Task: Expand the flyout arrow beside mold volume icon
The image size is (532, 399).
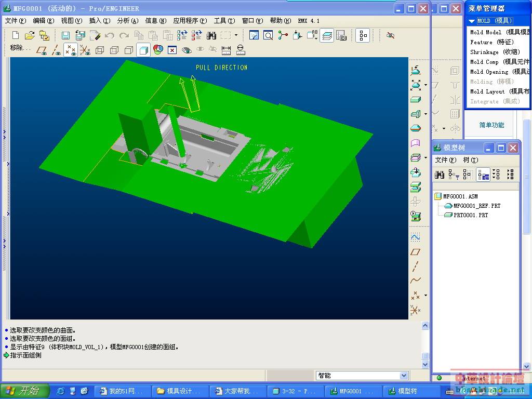Action: click(426, 114)
